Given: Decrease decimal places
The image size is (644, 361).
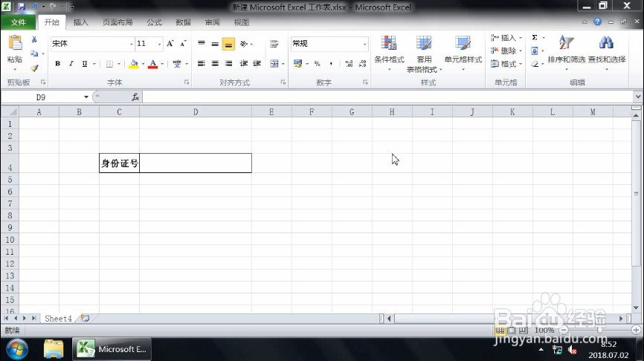Looking at the screenshot, I should point(363,64).
